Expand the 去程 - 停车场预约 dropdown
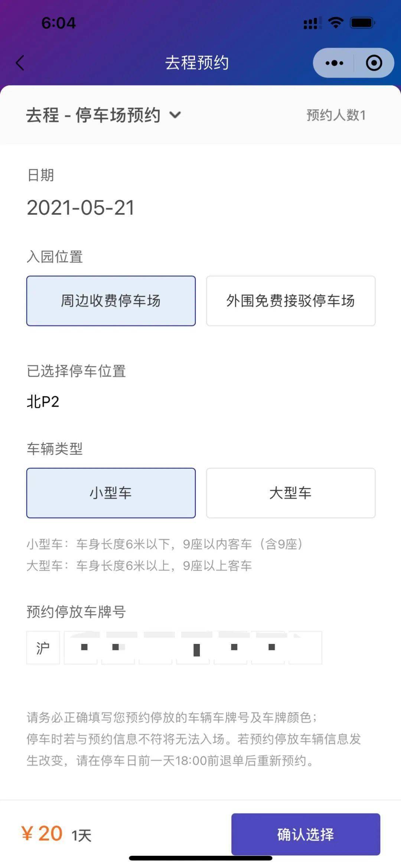This screenshot has width=401, height=868. [x=175, y=115]
